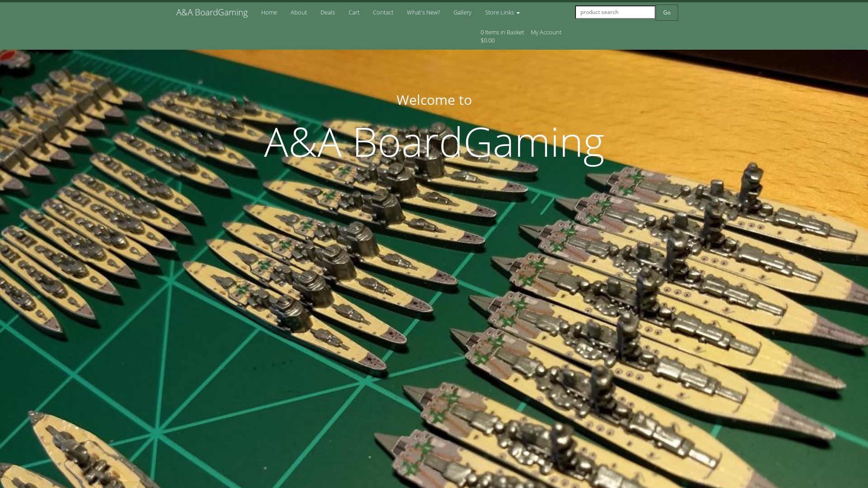View the Deals page
This screenshot has width=868, height=488.
pyautogui.click(x=328, y=12)
